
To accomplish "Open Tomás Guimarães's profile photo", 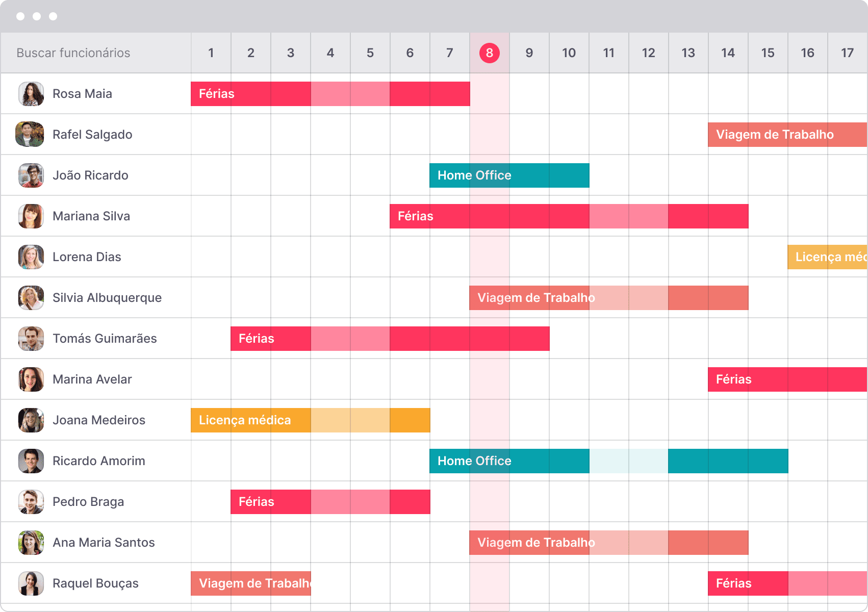I will [x=31, y=339].
